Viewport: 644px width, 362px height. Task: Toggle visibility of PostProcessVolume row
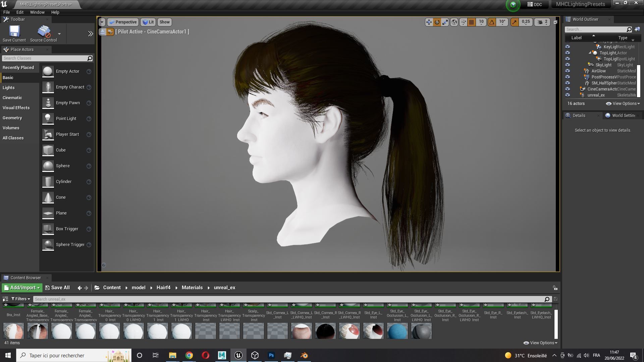[x=568, y=77]
